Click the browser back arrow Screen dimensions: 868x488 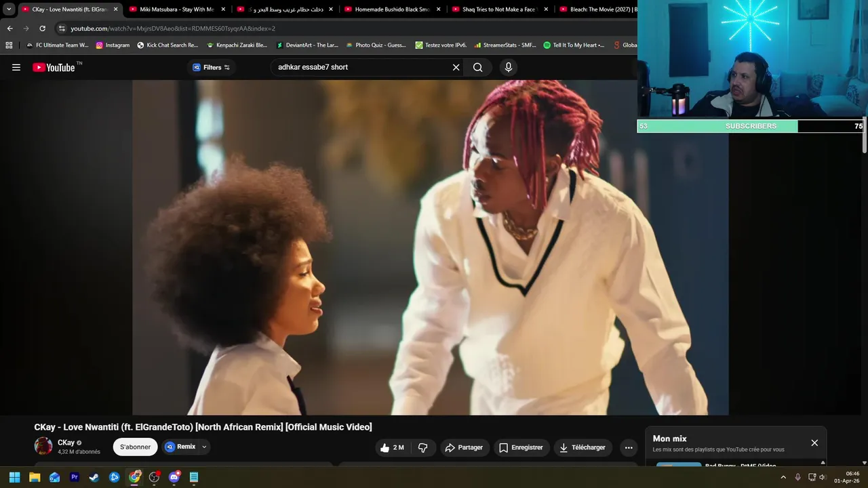pyautogui.click(x=9, y=28)
